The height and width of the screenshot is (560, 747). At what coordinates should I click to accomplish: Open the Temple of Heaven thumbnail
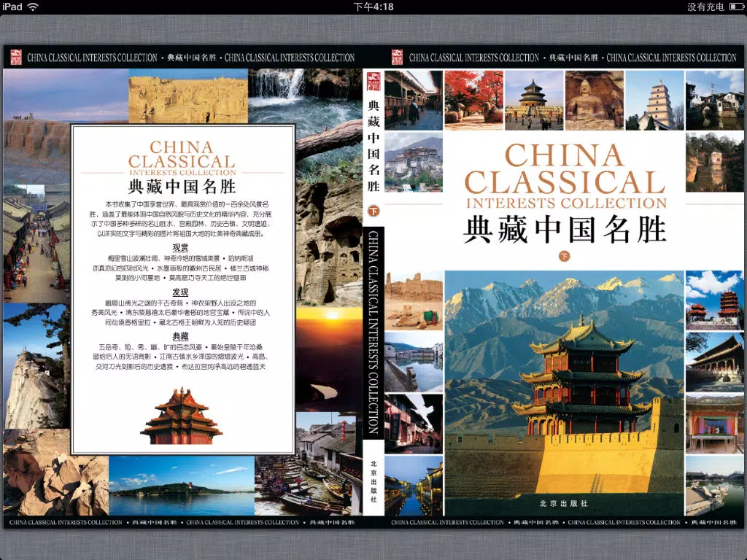coord(534,100)
